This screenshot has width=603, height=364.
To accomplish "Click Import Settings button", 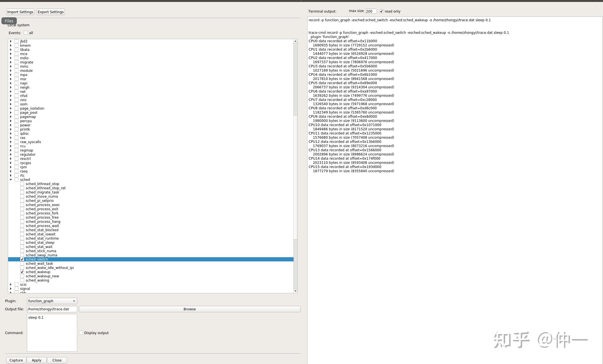I will (20, 12).
